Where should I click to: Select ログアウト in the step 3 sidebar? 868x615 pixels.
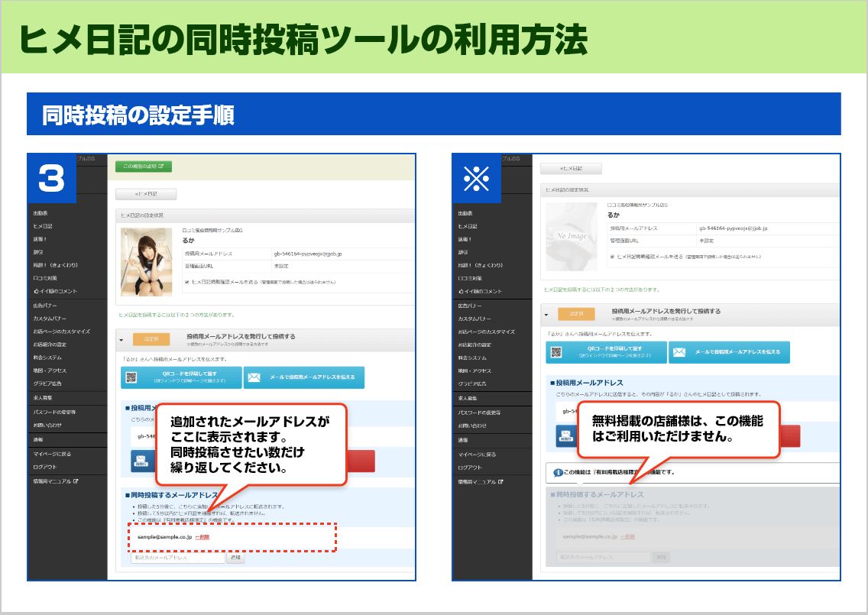(44, 467)
